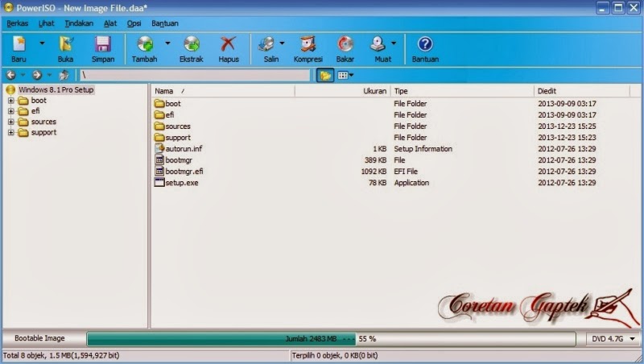Open the Lihat menu
644x364 pixels.
click(x=47, y=23)
